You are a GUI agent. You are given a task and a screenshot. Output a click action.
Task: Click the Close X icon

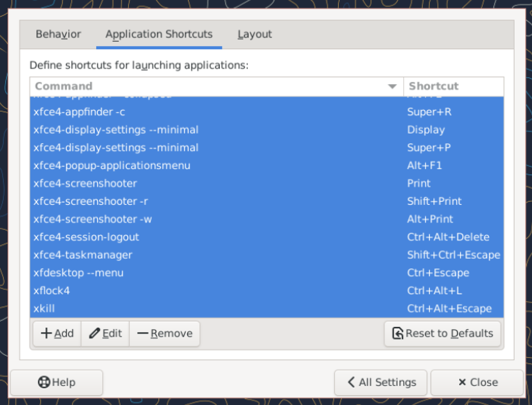coord(462,382)
